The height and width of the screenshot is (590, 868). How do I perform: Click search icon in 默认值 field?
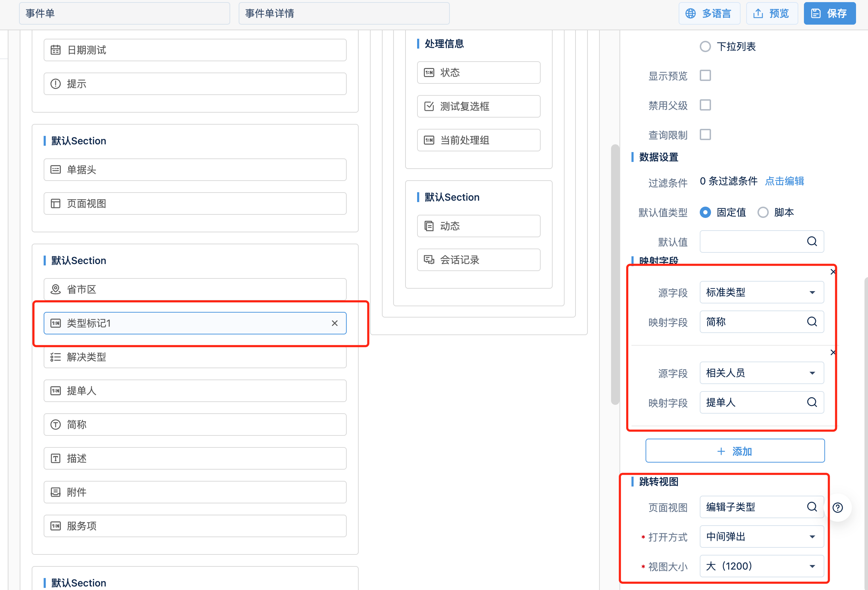pos(812,241)
